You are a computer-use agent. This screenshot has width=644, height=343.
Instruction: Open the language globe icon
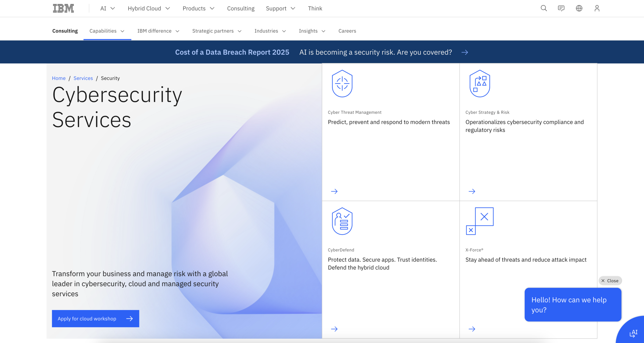(x=579, y=8)
